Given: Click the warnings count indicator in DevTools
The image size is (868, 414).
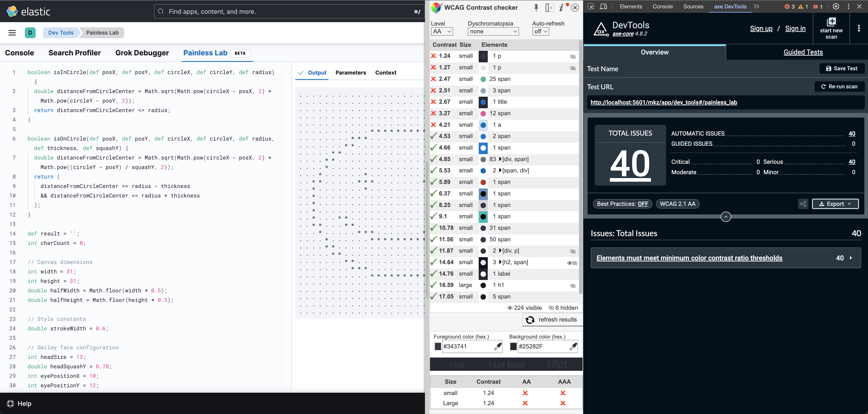Looking at the screenshot, I should point(803,7).
